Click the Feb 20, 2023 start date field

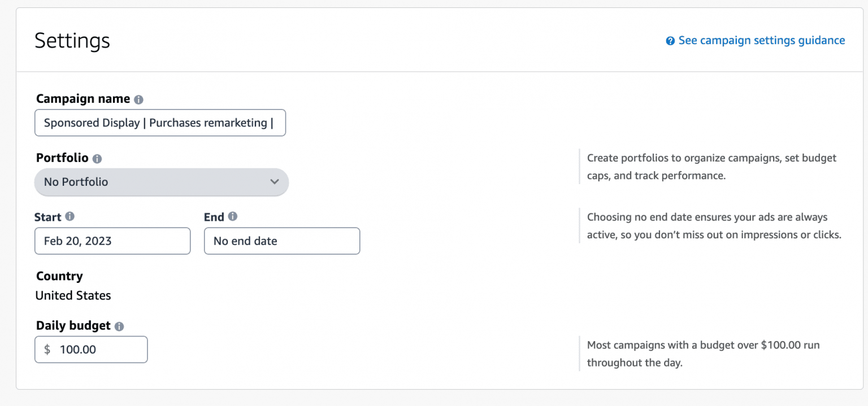coord(112,241)
